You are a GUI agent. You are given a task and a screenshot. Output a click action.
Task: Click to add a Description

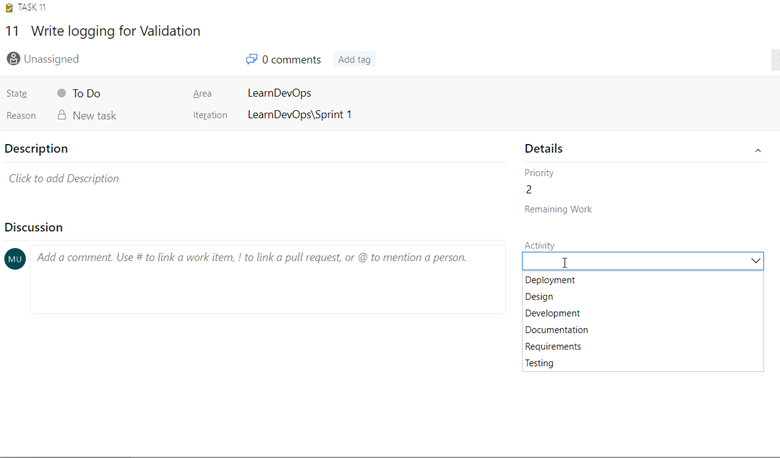[x=64, y=179]
